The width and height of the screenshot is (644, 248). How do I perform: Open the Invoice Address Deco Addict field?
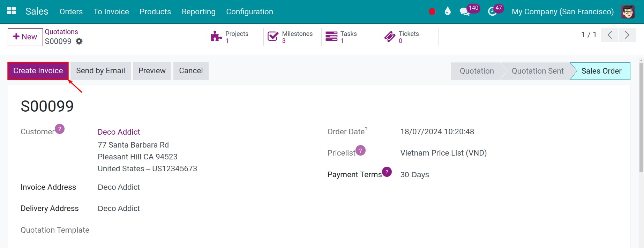(119, 187)
